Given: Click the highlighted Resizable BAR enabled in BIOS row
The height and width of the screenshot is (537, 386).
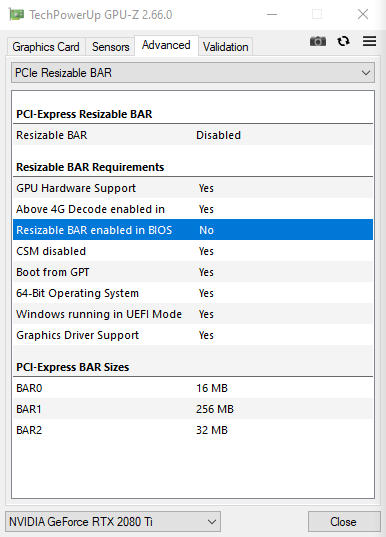Looking at the screenshot, I should [x=193, y=230].
